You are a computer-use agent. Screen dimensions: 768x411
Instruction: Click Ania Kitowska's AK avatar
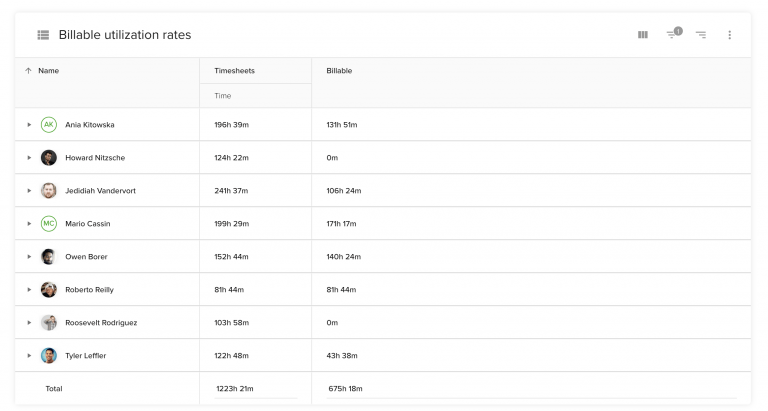pos(48,124)
